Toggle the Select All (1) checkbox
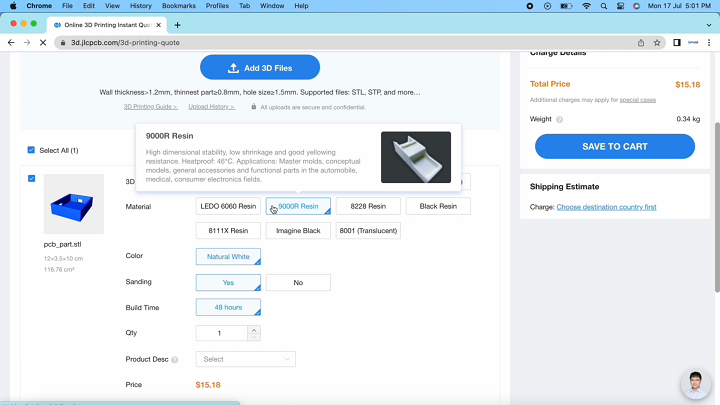 tap(31, 150)
